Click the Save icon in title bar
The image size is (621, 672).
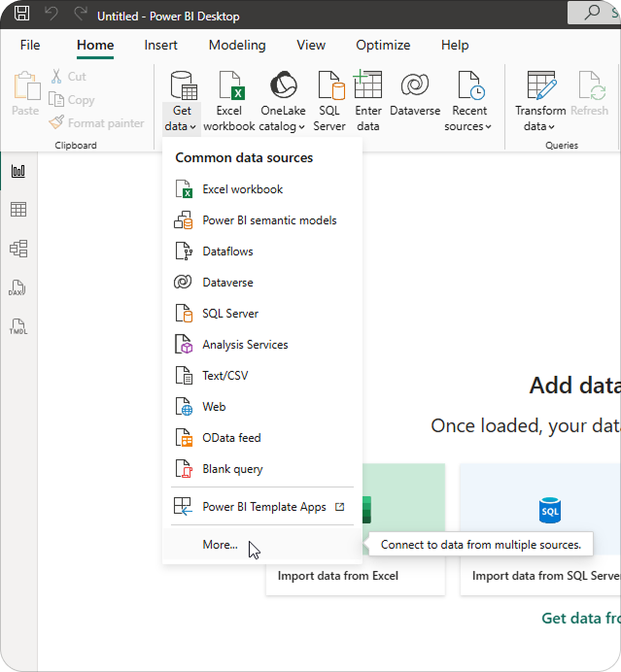coord(21,14)
